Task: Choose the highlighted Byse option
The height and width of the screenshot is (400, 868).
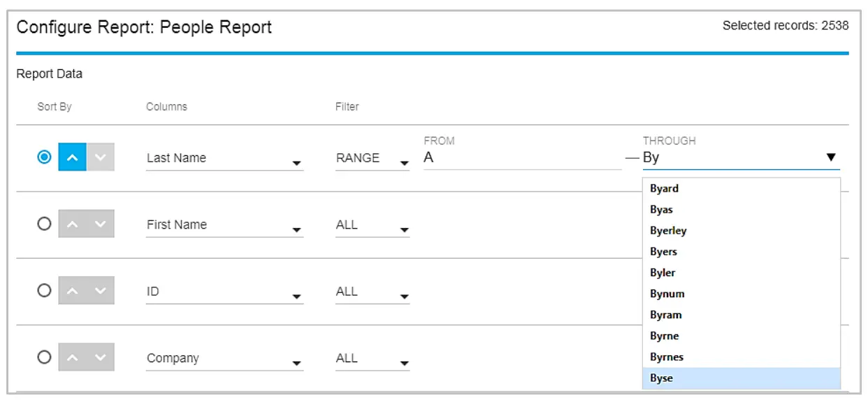Action: 742,378
